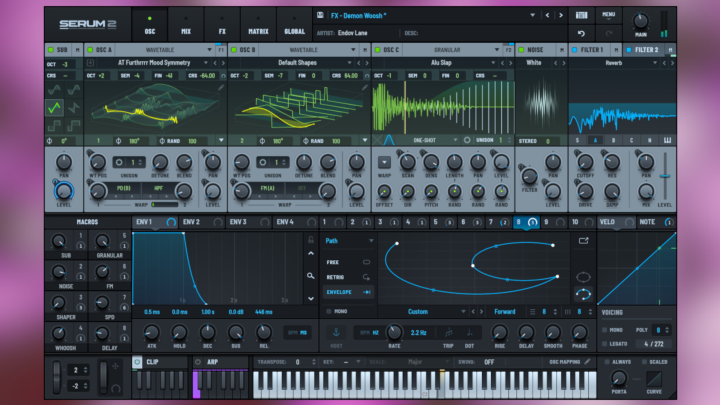
Task: Select the LFO RETRIG mode button
Action: tap(348, 277)
